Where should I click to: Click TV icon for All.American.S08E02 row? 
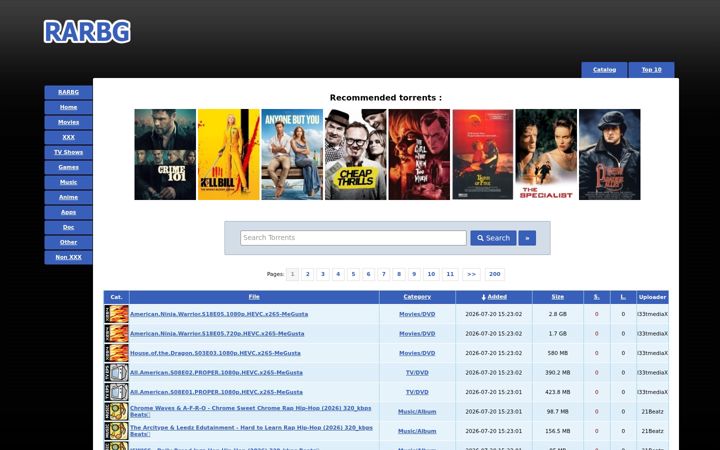117,372
